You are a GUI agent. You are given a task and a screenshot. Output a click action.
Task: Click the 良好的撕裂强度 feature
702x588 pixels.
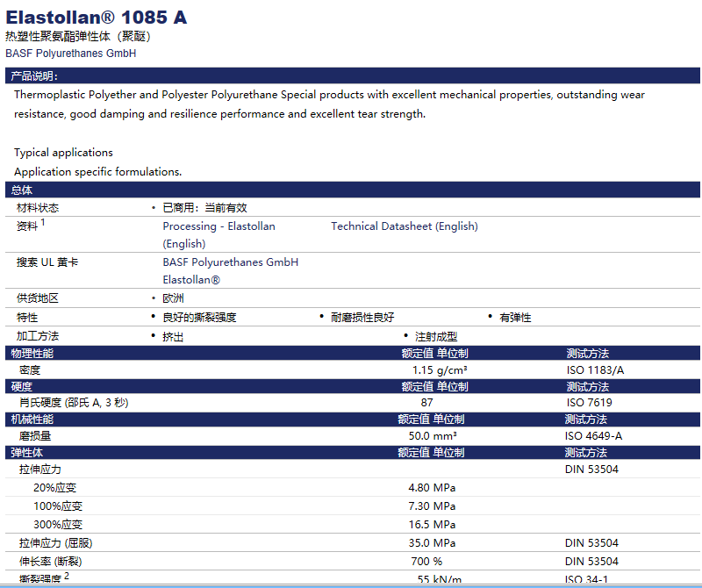tap(199, 318)
